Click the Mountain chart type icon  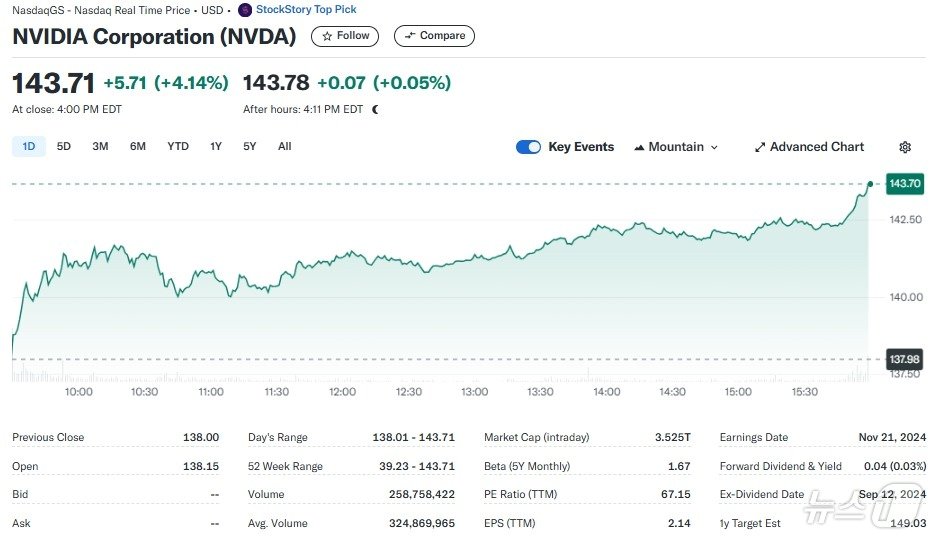coord(639,147)
